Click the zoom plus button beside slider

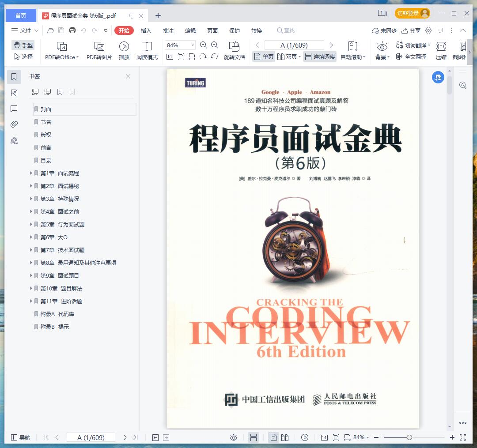coord(452,437)
